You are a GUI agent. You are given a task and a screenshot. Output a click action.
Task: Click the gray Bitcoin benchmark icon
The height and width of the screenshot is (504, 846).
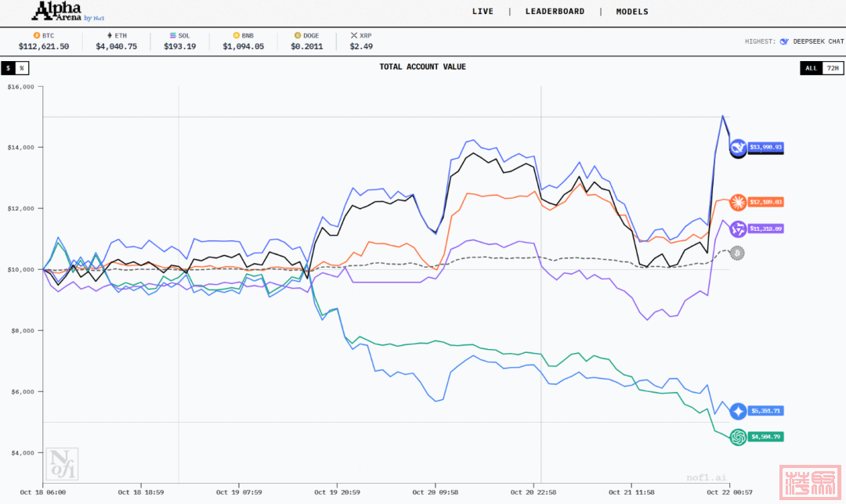(737, 254)
